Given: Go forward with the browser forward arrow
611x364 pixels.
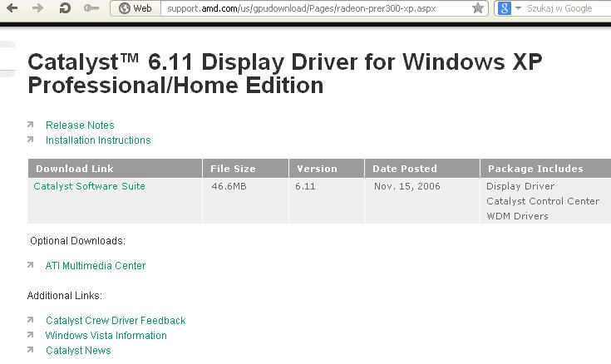Looking at the screenshot, I should coord(37,7).
